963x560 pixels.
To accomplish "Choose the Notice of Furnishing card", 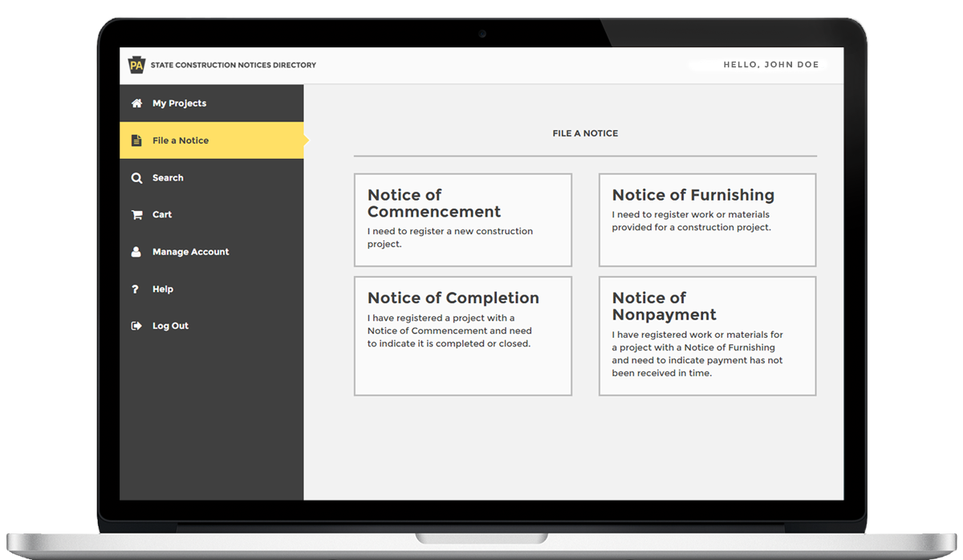I will pyautogui.click(x=707, y=220).
